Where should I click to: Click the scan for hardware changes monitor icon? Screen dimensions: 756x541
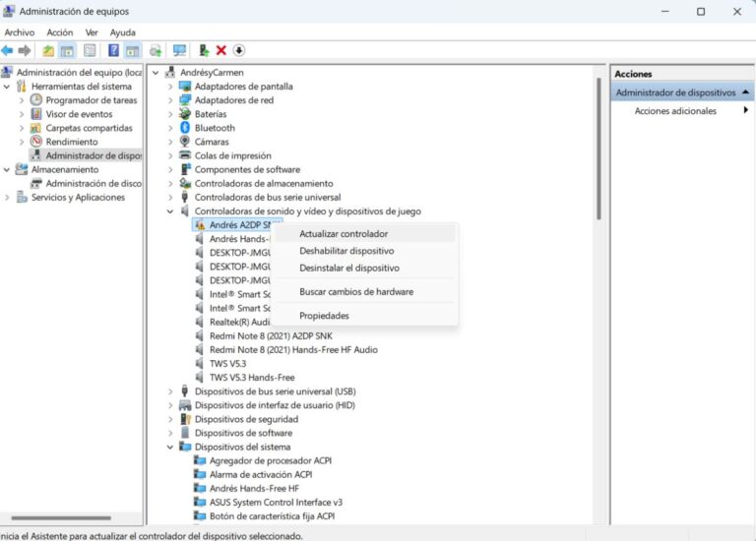pos(179,50)
